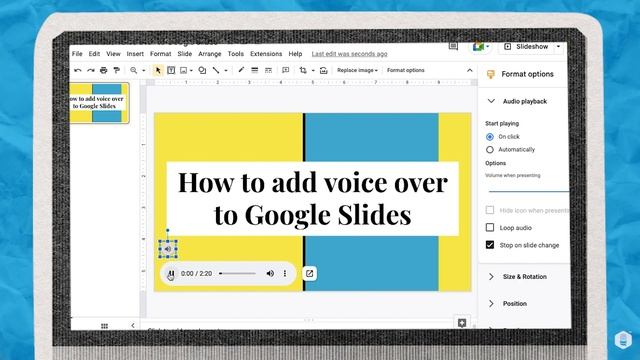
Task: Open the zoom level dropdown arrow
Action: [x=143, y=71]
